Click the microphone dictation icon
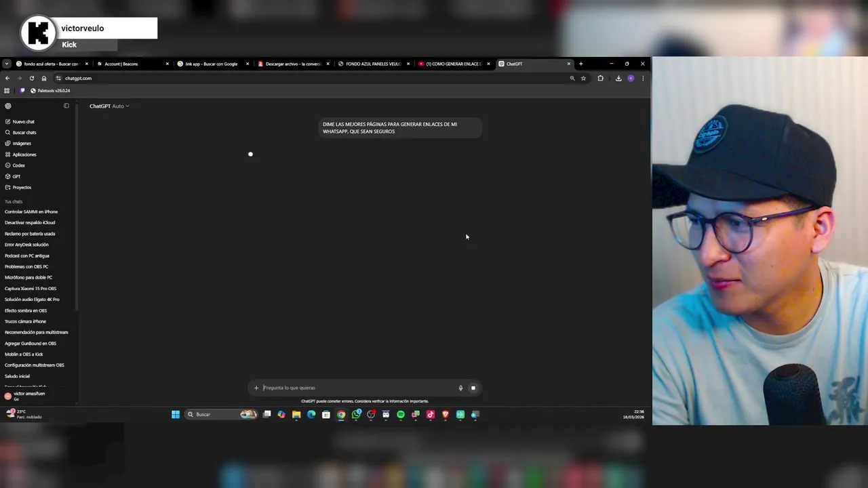This screenshot has width=868, height=488. pos(460,388)
